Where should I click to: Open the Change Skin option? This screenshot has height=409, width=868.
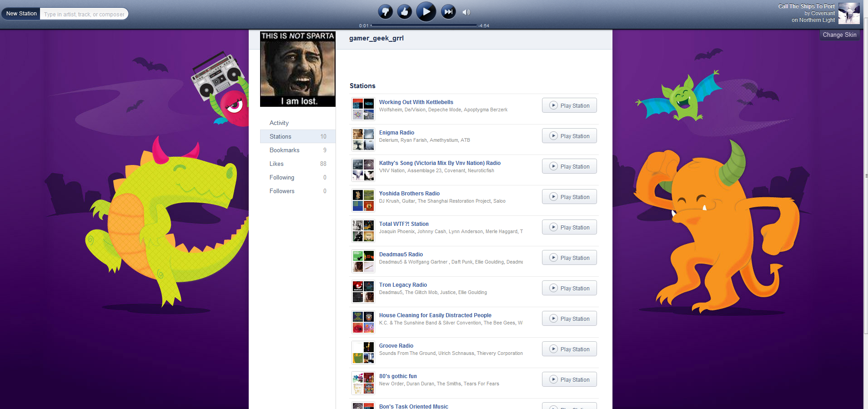coord(839,35)
